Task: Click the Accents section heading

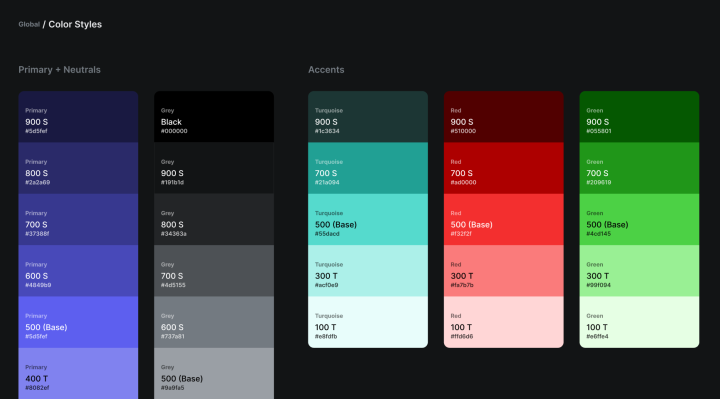Action: [x=326, y=70]
